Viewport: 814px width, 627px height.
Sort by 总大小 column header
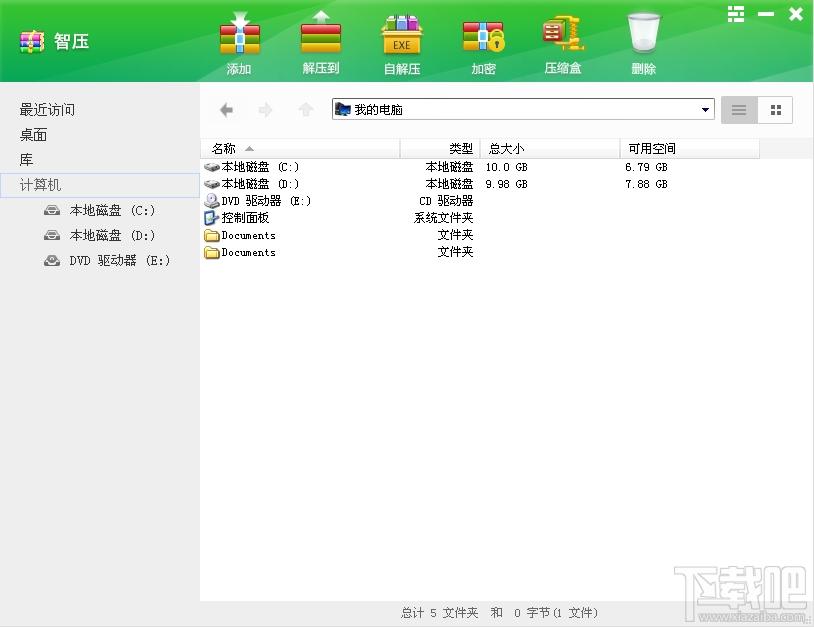[550, 149]
